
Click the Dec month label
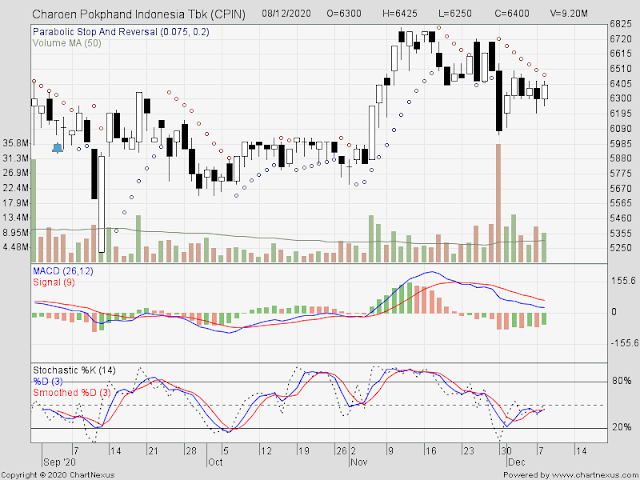[x=516, y=462]
